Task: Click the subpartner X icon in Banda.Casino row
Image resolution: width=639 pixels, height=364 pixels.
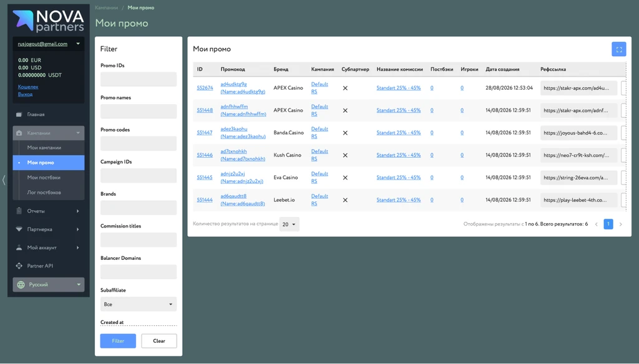Action: 345,133
